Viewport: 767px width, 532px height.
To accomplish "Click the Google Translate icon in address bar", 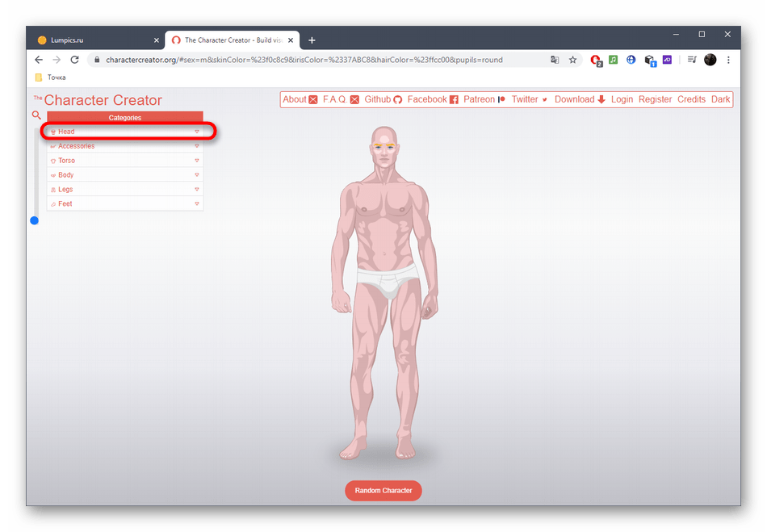I will (x=555, y=60).
